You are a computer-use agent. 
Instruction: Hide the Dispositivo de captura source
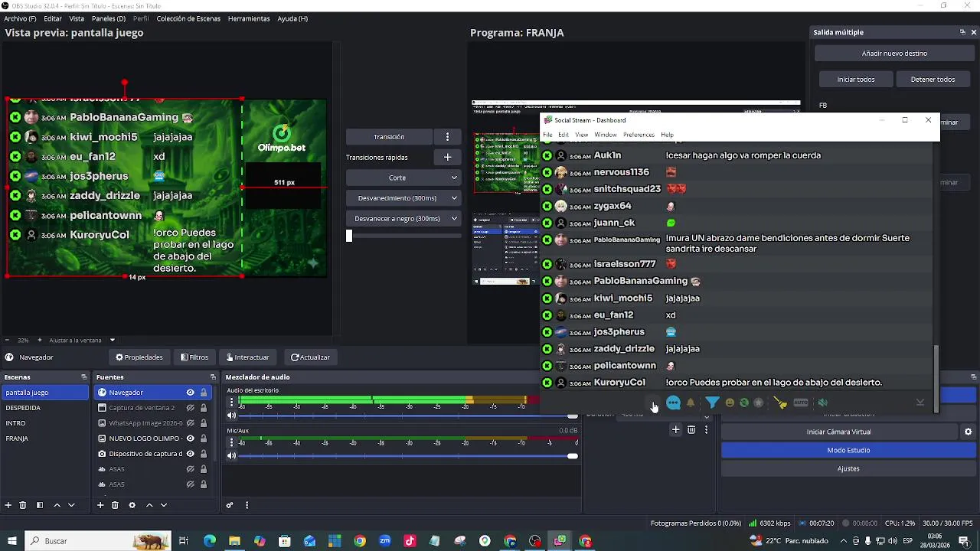click(190, 454)
